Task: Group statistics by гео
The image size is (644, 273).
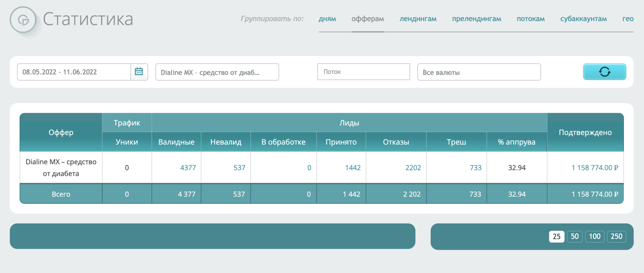Action: pos(628,19)
